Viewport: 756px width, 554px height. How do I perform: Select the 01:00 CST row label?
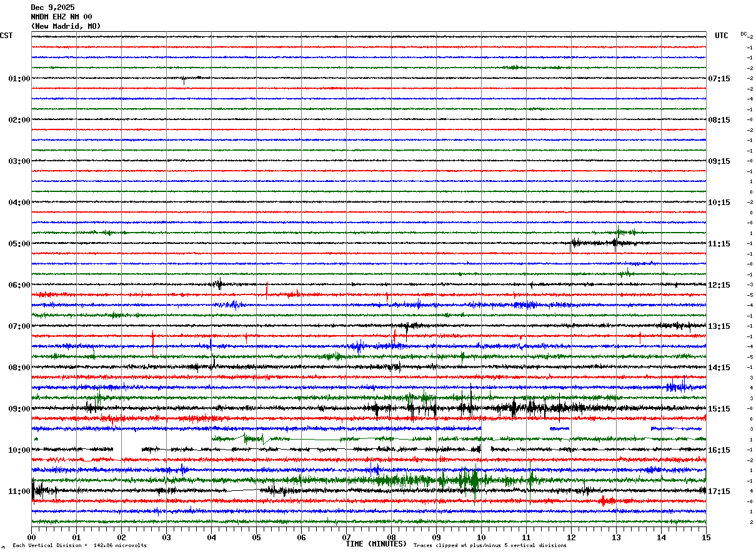19,79
